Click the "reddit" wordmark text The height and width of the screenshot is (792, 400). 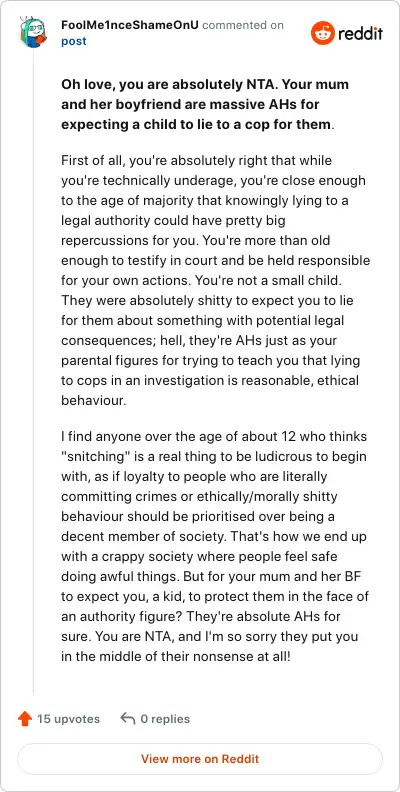(x=360, y=34)
